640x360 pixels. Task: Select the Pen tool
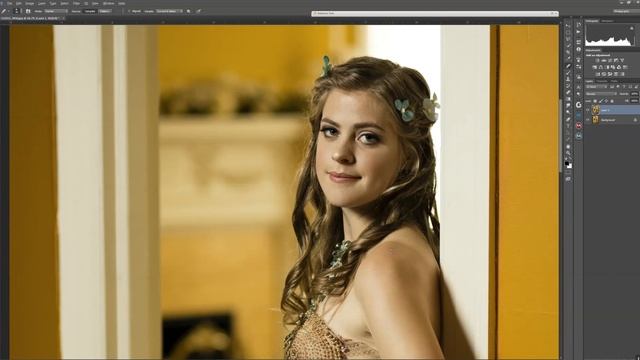pos(568,119)
